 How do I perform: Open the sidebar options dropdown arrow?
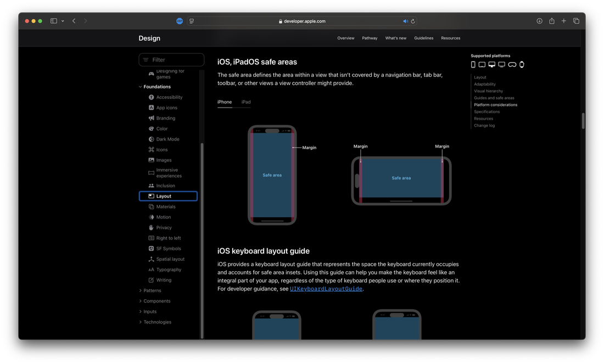(63, 21)
